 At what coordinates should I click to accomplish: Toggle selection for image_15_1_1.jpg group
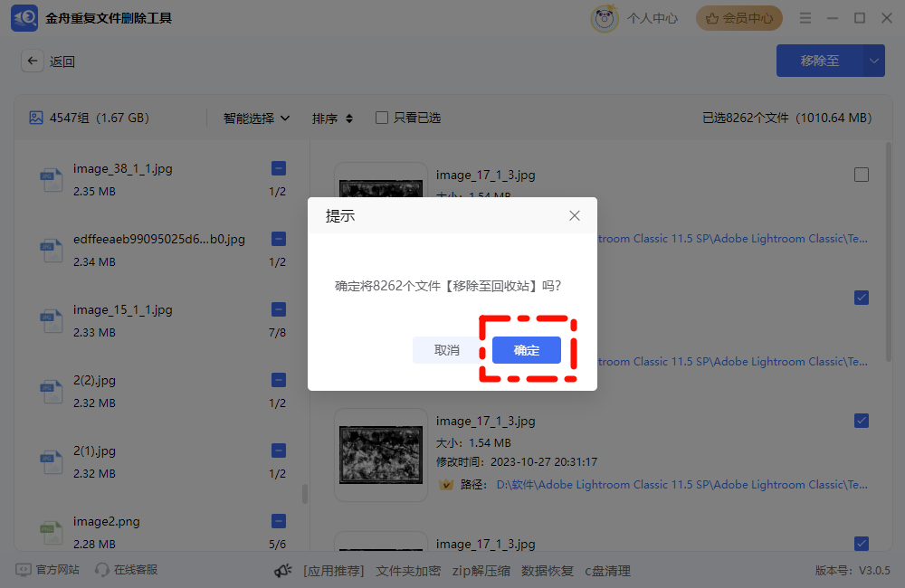[279, 309]
